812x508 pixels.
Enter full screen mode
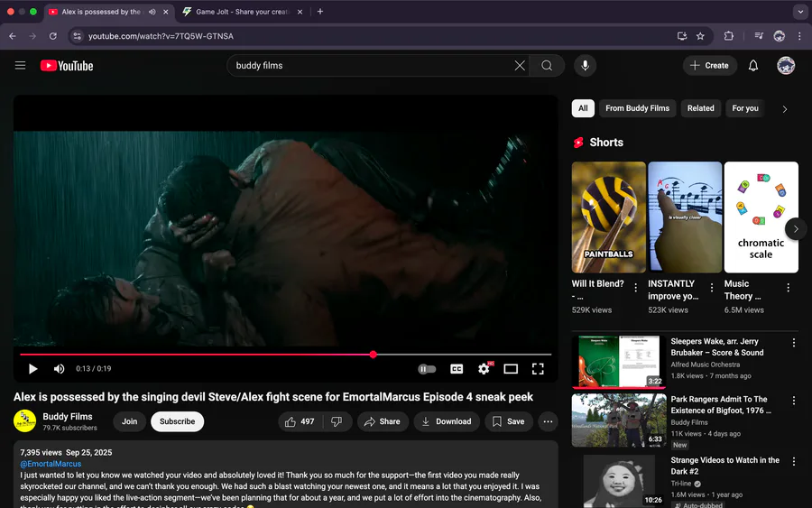[538, 369]
